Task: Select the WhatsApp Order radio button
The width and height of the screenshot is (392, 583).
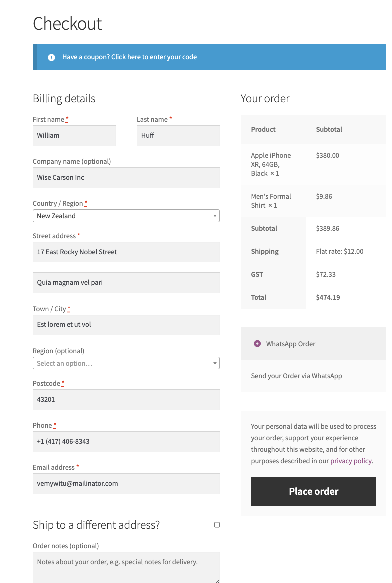Action: coord(257,344)
